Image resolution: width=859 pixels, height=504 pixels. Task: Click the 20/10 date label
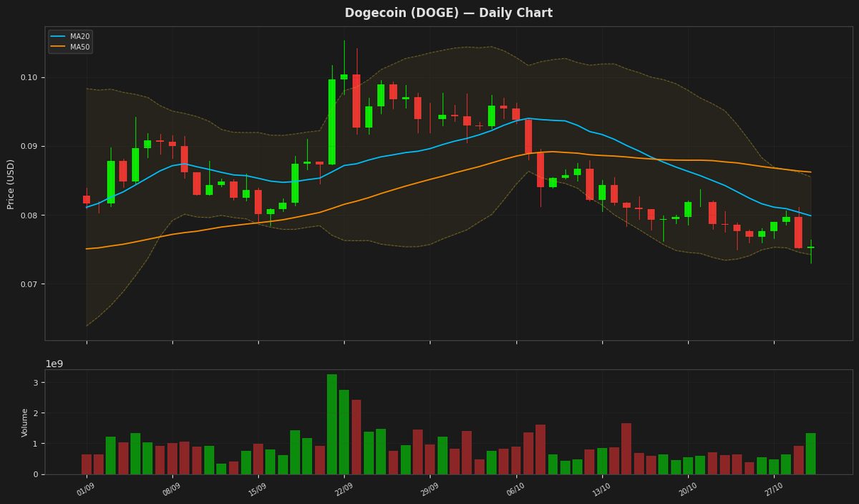click(686, 489)
